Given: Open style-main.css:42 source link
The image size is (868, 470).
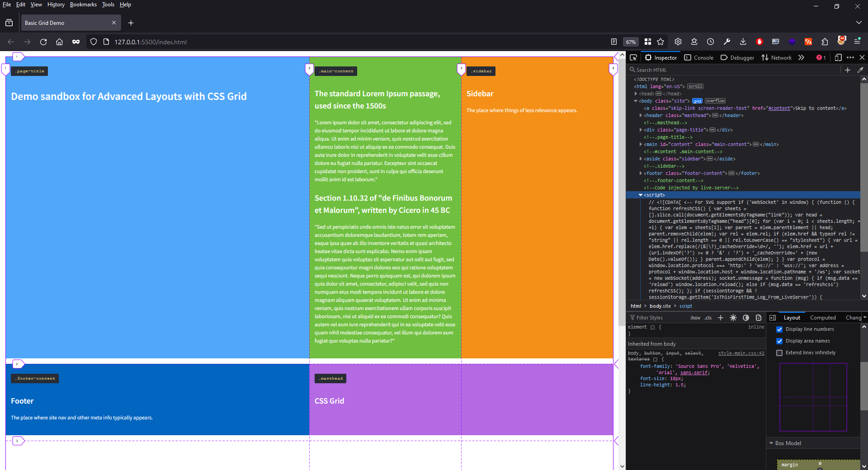Looking at the screenshot, I should (741, 353).
